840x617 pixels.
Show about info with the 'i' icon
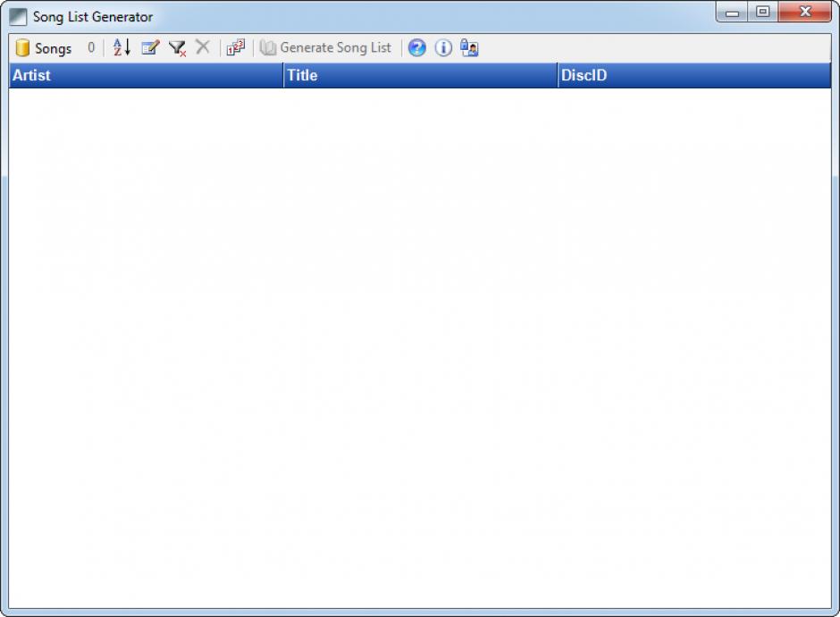[443, 48]
